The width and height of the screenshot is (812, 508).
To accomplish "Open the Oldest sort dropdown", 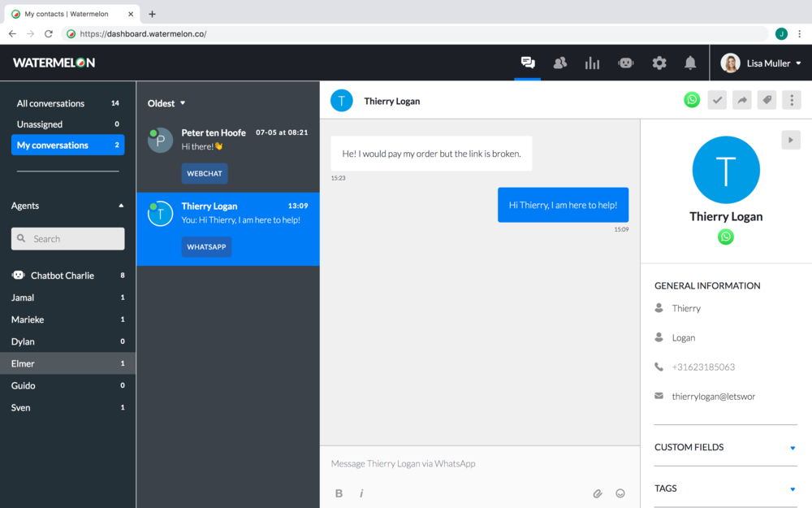I will [x=166, y=103].
